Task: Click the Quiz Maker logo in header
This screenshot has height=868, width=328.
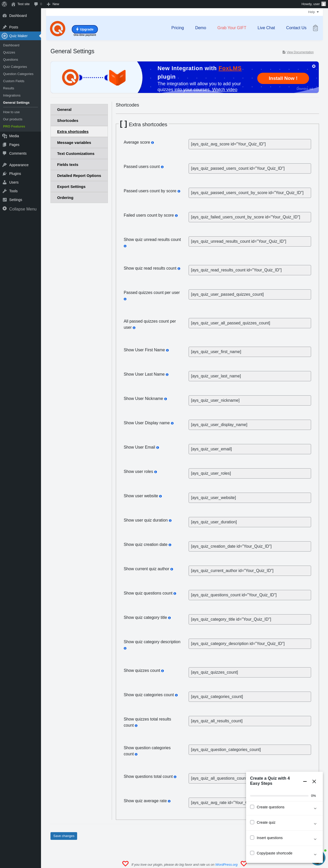Action: pyautogui.click(x=58, y=29)
